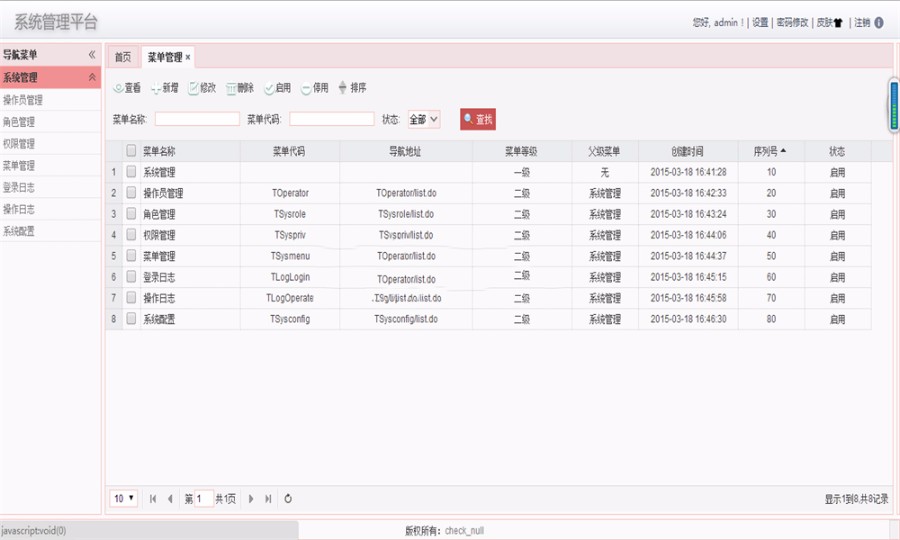Click the 启用 (enable) toolbar icon
Image resolution: width=900 pixels, height=540 pixels.
[269, 88]
